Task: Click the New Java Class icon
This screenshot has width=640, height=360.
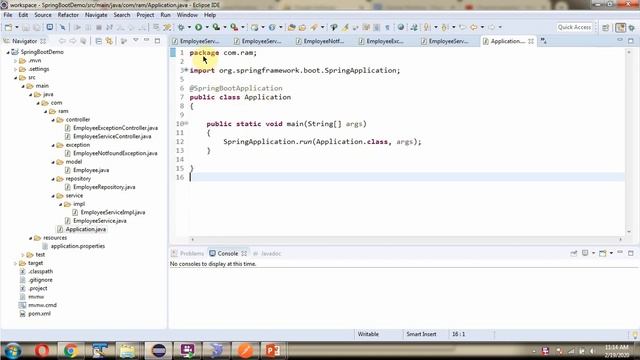Action: click(272, 27)
